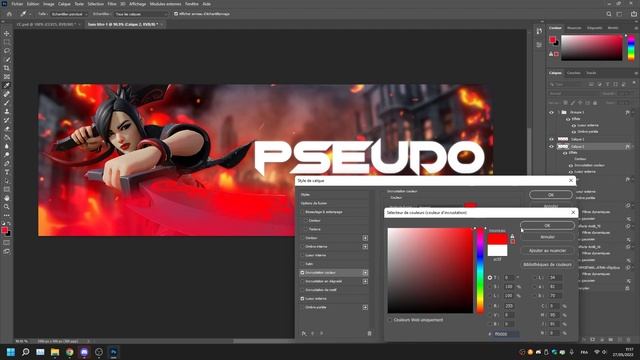
Task: Open the History panel icon beside Couleur panel
Action: [539, 31]
